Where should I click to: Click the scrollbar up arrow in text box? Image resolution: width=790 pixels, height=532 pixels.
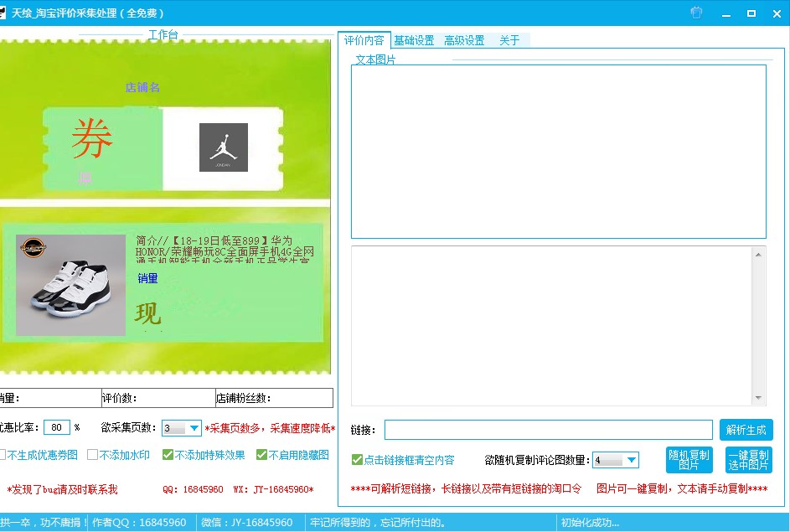tap(758, 255)
